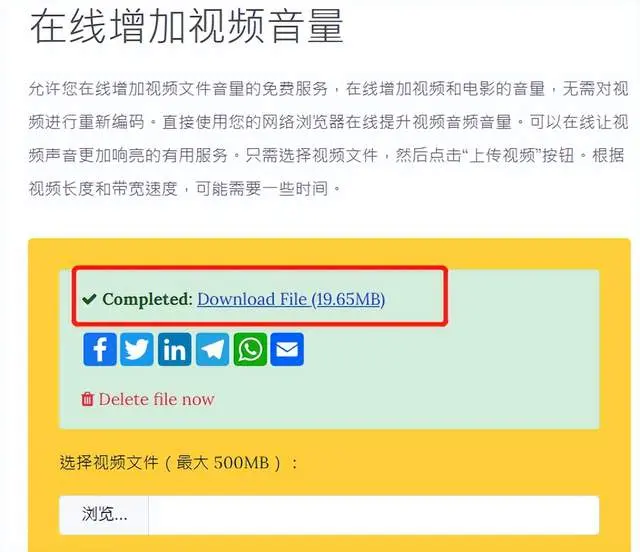Viewport: 640px width, 552px height.
Task: Click the 在线增加视频音量 page heading
Action: click(187, 27)
